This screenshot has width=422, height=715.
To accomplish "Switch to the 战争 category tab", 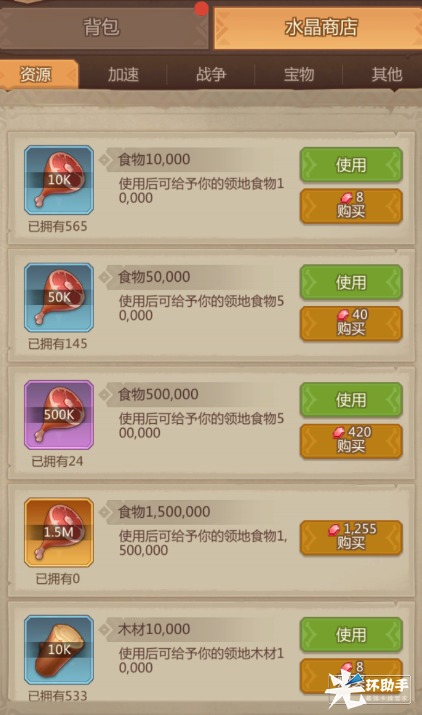I will click(211, 74).
